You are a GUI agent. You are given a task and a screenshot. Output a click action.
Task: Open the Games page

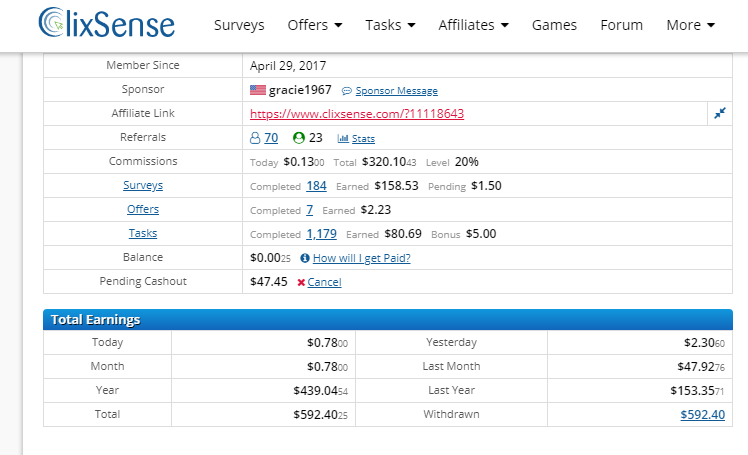[554, 25]
